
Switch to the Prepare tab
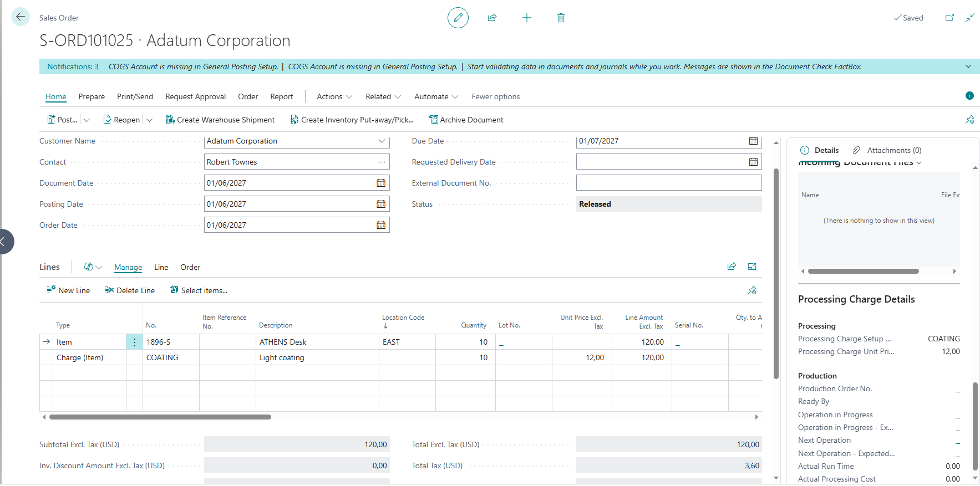tap(92, 96)
